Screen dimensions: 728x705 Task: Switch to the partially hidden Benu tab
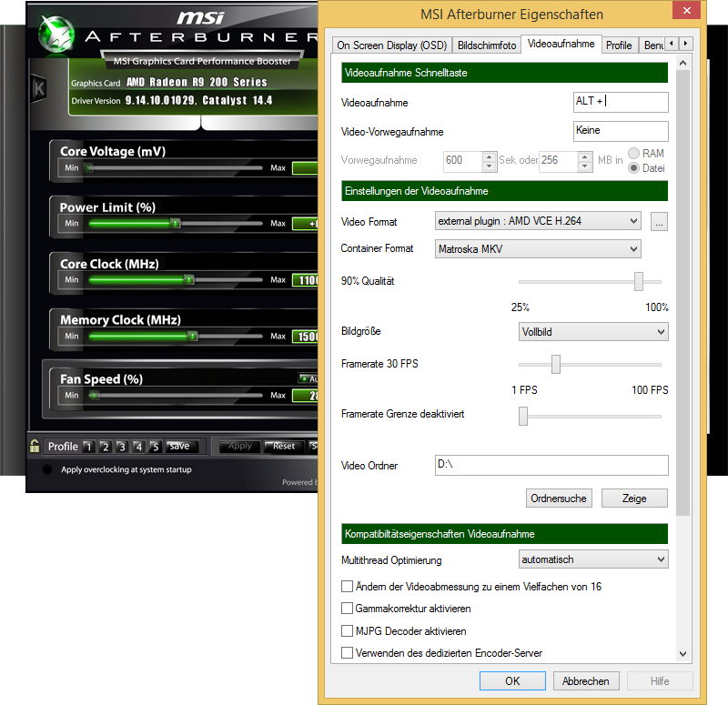(652, 45)
